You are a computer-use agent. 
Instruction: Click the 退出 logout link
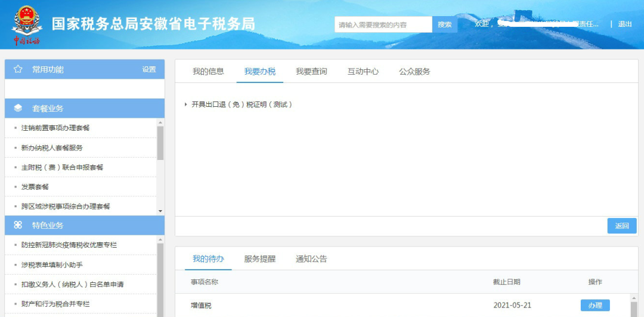[625, 24]
